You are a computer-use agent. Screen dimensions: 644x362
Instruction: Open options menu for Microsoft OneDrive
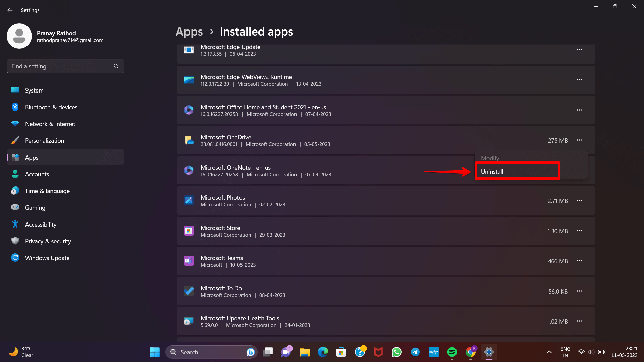[579, 140]
